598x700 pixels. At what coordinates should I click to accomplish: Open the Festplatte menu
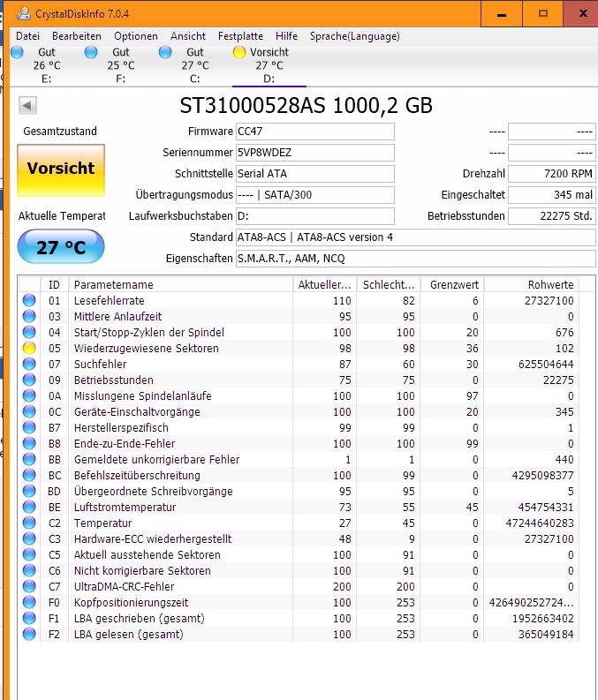click(x=241, y=36)
